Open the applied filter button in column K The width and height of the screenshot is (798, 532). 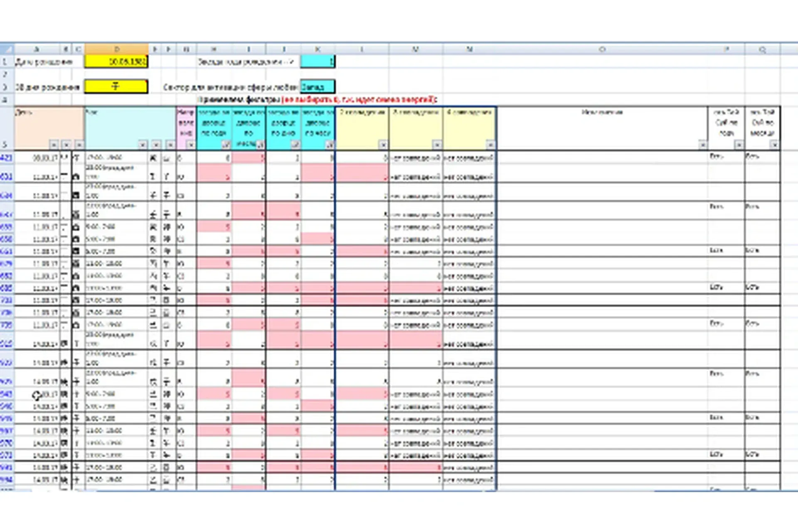[330, 145]
